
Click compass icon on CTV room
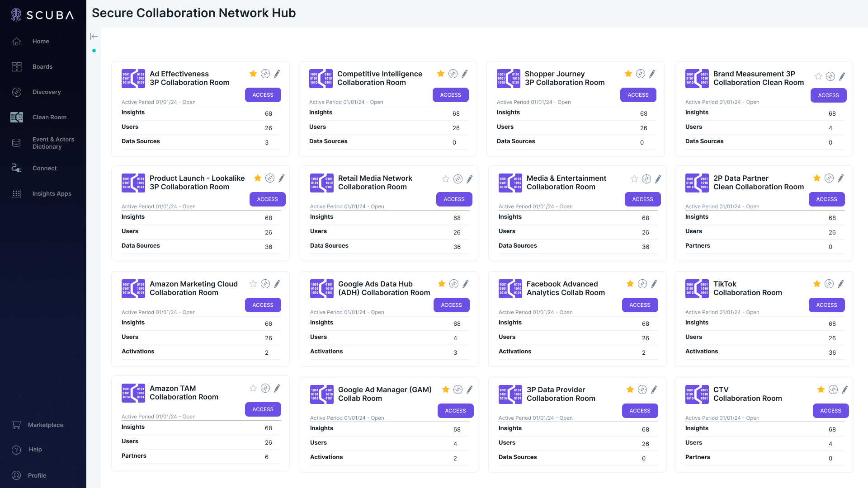coord(833,389)
